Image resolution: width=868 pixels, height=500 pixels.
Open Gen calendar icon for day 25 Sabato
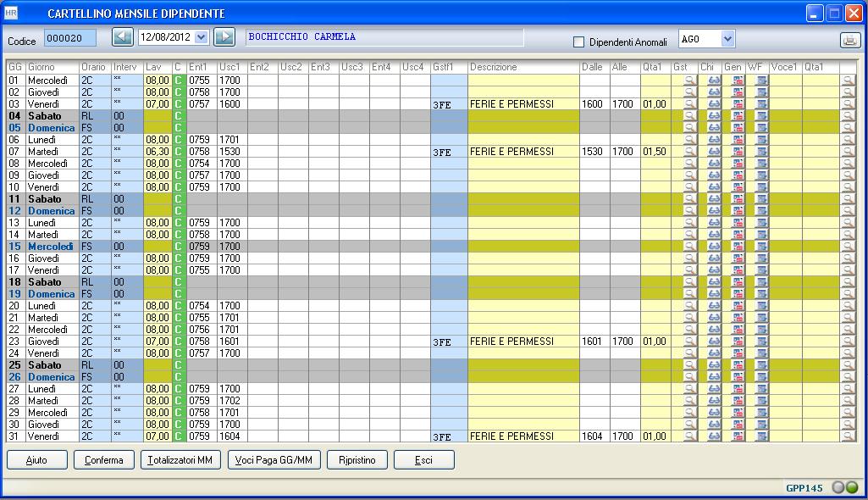738,365
